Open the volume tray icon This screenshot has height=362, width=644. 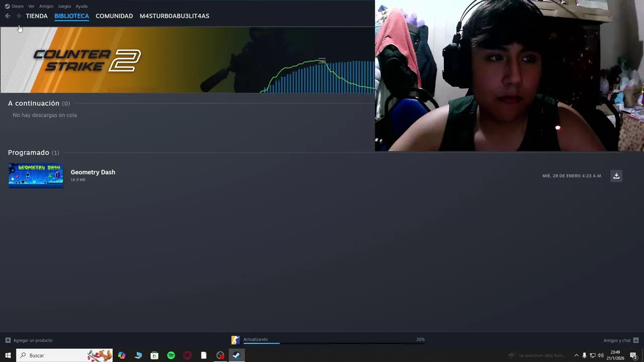(600, 355)
